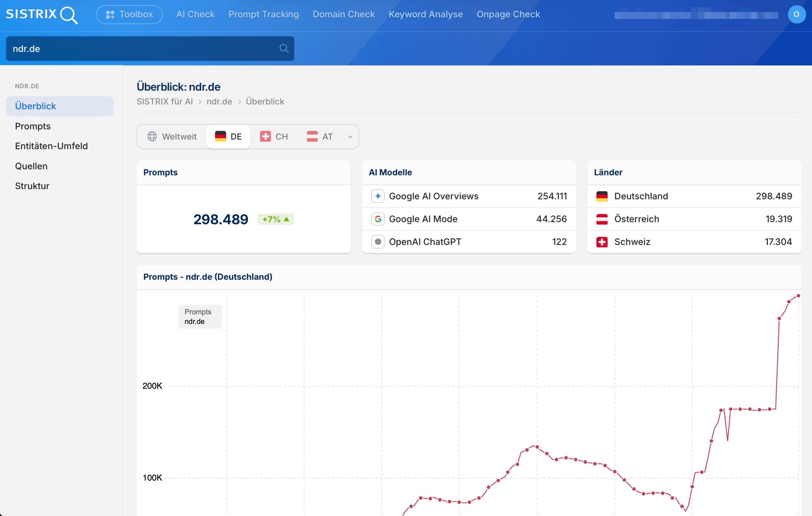Click the 'AI Modelle' card heading
Screen dimensions: 812x516
pos(390,172)
